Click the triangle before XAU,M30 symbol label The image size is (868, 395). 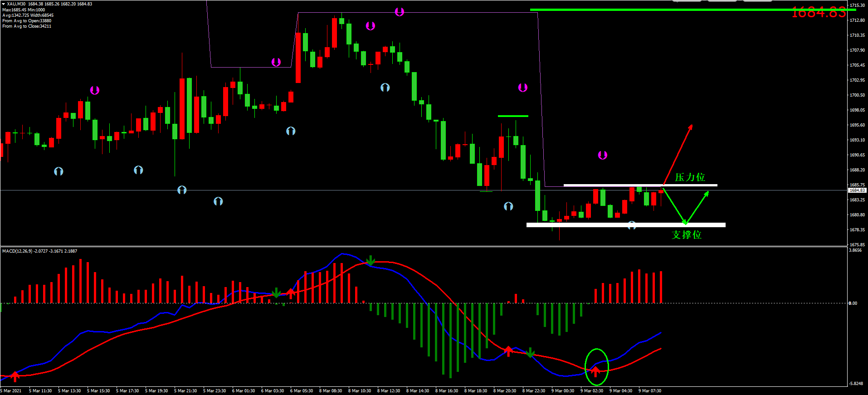(4, 4)
